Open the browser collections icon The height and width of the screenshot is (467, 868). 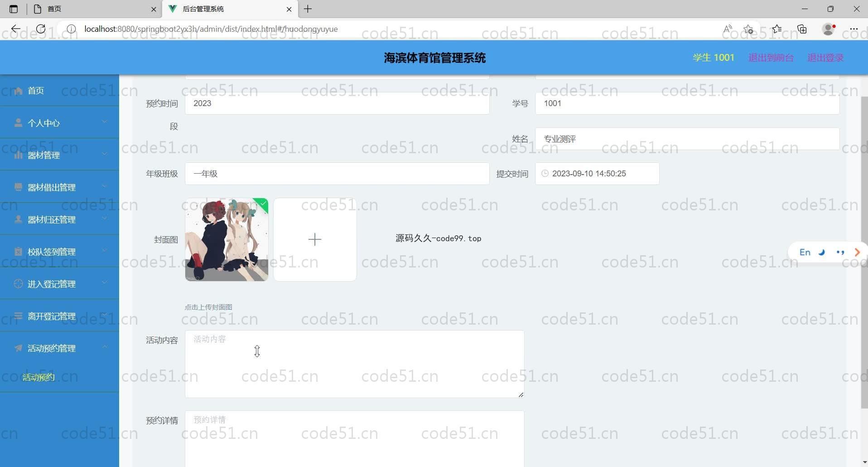click(802, 29)
